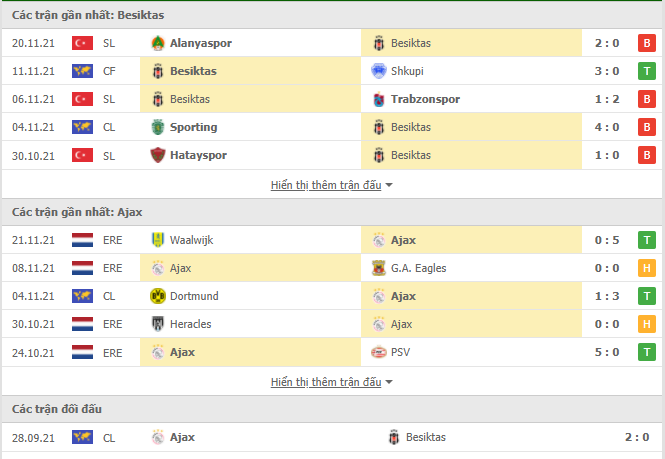Viewport: 665px width, 459px height.
Task: Click the red B badge for Hatayspor match
Action: click(647, 155)
